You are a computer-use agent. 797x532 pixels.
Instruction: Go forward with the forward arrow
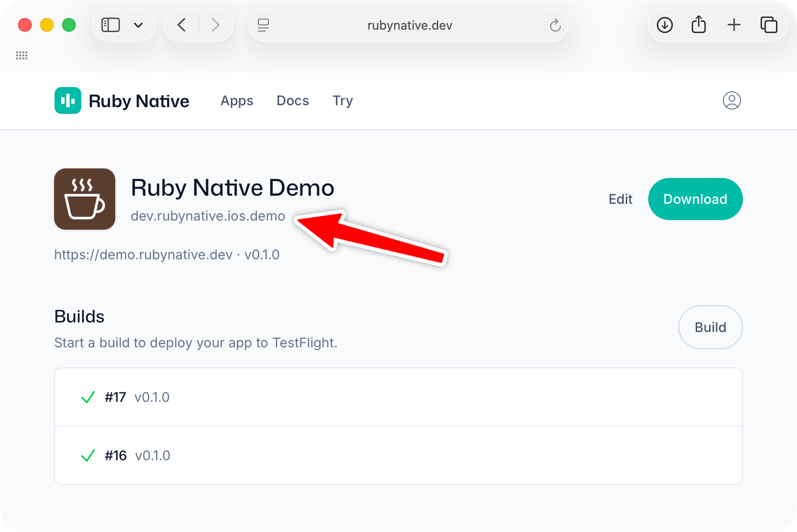click(216, 25)
